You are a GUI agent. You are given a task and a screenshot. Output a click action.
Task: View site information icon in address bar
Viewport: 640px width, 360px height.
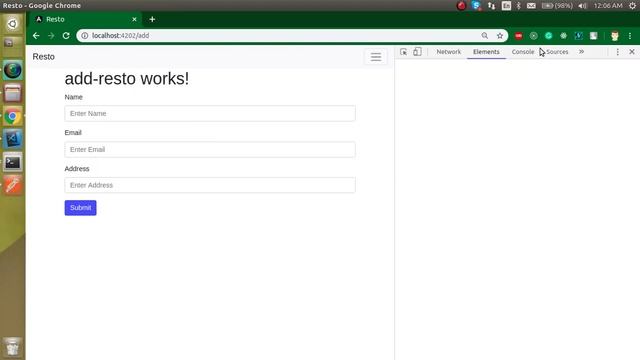(84, 36)
